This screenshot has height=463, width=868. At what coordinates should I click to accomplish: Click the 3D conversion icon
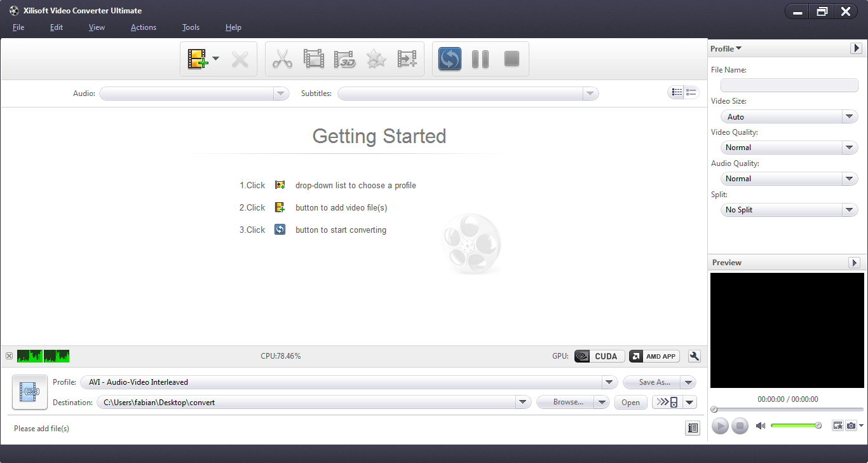point(345,59)
